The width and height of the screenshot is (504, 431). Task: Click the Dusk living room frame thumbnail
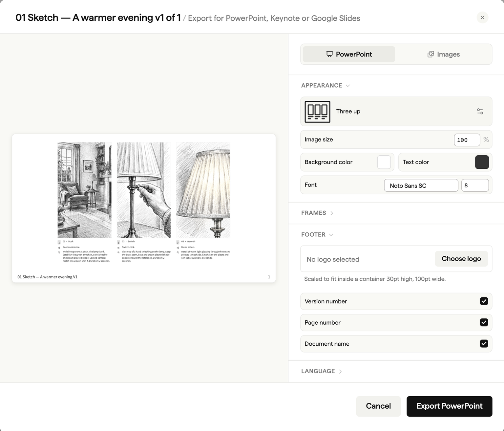click(84, 190)
